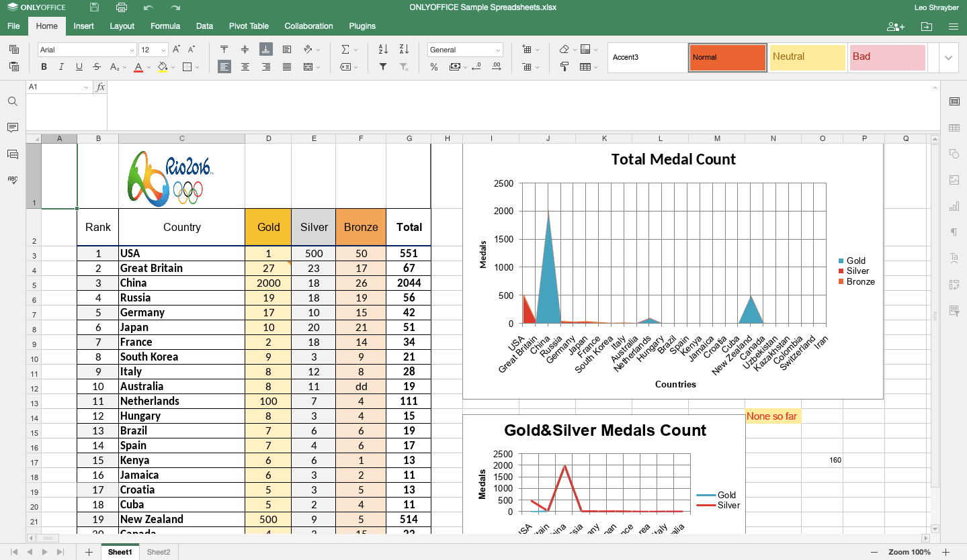Open Chart settings in the right sidebar

(x=954, y=206)
